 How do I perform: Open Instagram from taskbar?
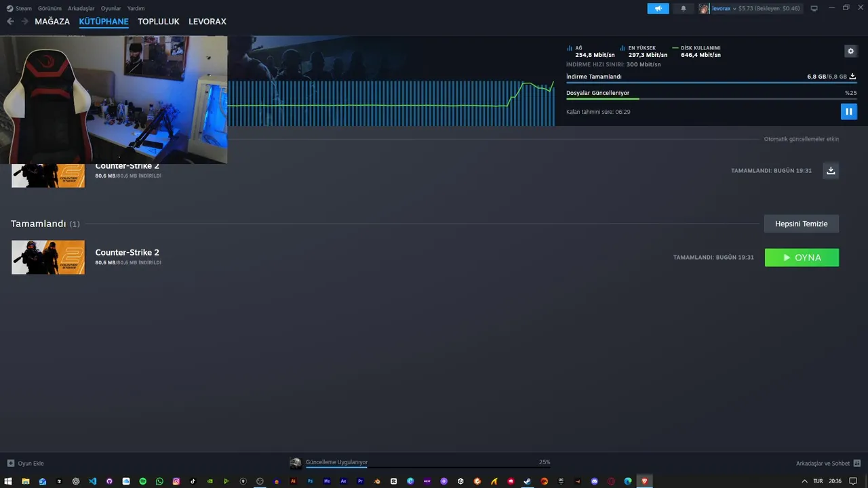(x=176, y=481)
